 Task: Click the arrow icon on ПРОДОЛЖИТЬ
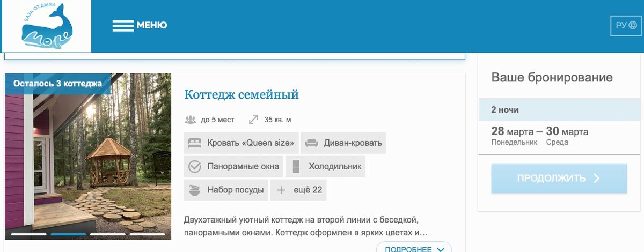point(597,179)
